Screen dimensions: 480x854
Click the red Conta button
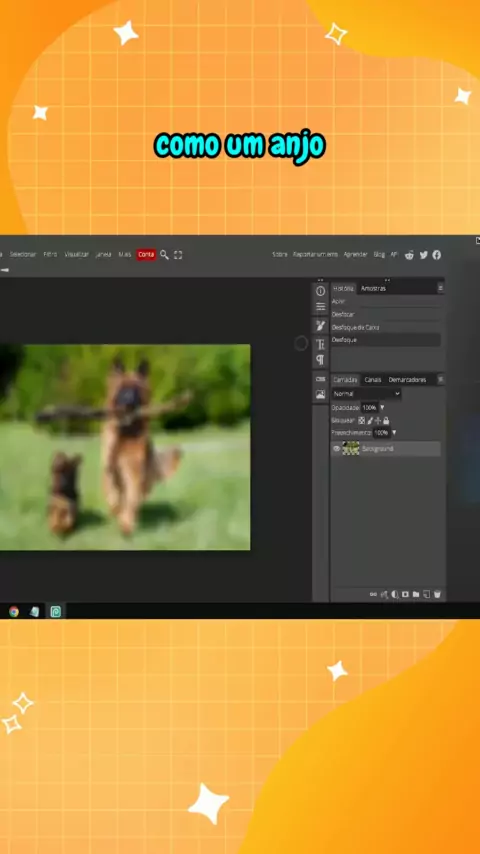(146, 254)
